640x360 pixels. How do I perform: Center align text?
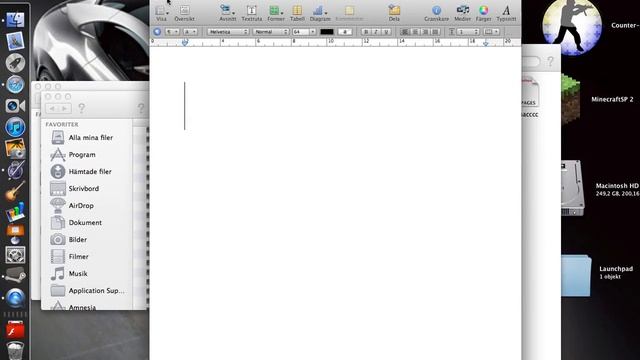[415, 32]
